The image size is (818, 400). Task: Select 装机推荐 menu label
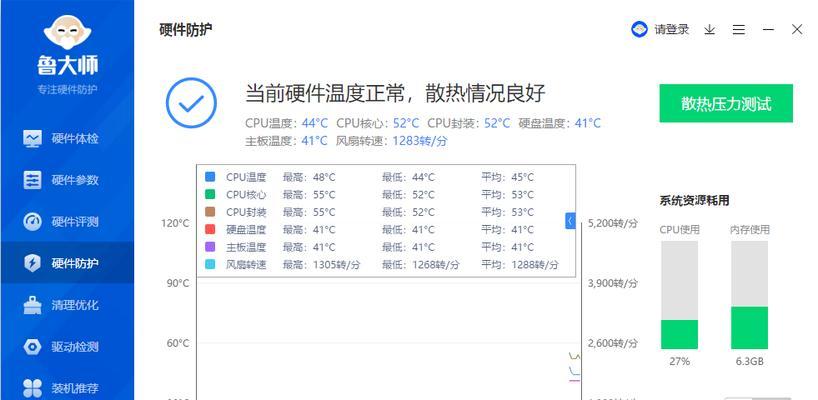point(75,388)
